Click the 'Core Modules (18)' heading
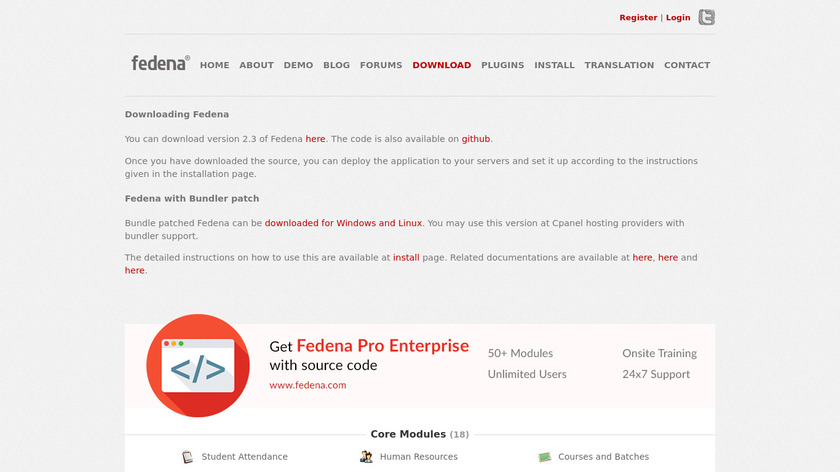Viewport: 840px width, 472px height. [419, 434]
